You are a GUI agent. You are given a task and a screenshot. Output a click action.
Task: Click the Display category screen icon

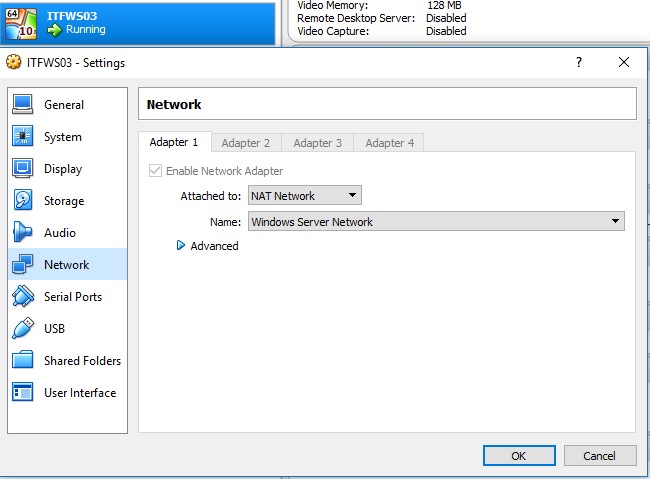(22, 168)
